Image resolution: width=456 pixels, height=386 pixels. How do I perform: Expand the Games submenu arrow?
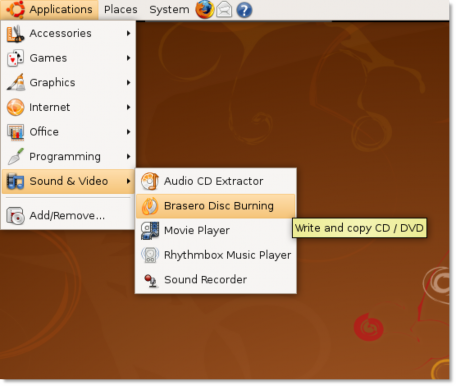pos(128,58)
